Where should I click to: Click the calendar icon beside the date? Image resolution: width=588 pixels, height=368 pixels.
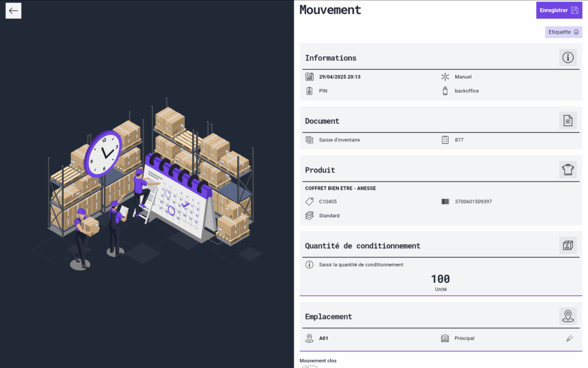coord(310,76)
